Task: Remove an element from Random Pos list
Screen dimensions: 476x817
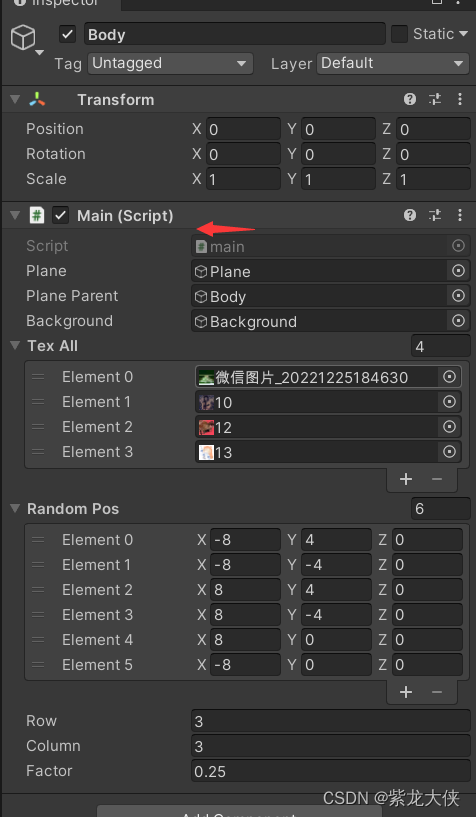Action: tap(436, 691)
